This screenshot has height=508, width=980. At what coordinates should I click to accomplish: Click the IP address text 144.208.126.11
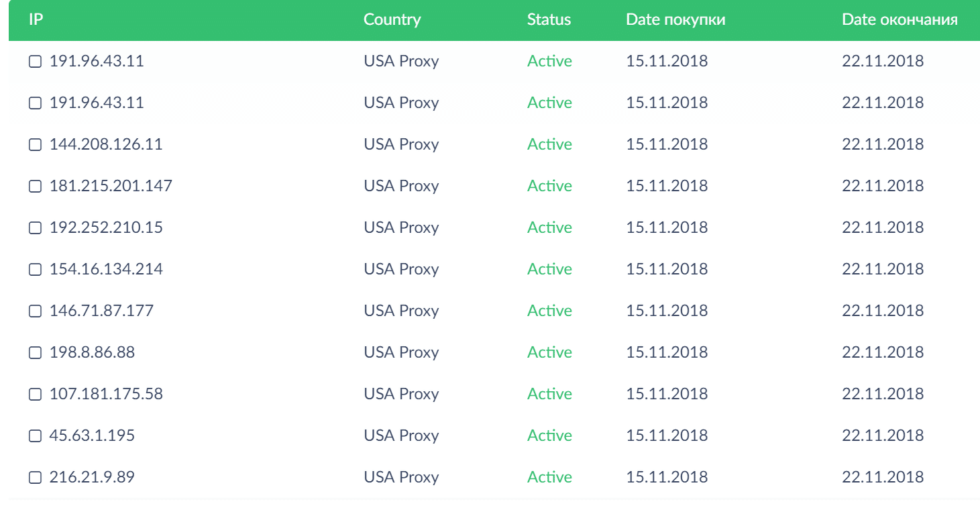coord(106,144)
